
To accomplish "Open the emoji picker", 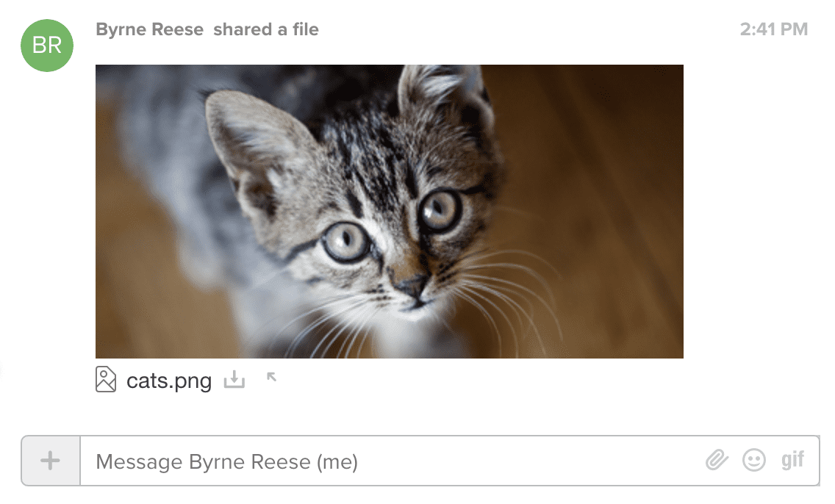I will point(753,461).
